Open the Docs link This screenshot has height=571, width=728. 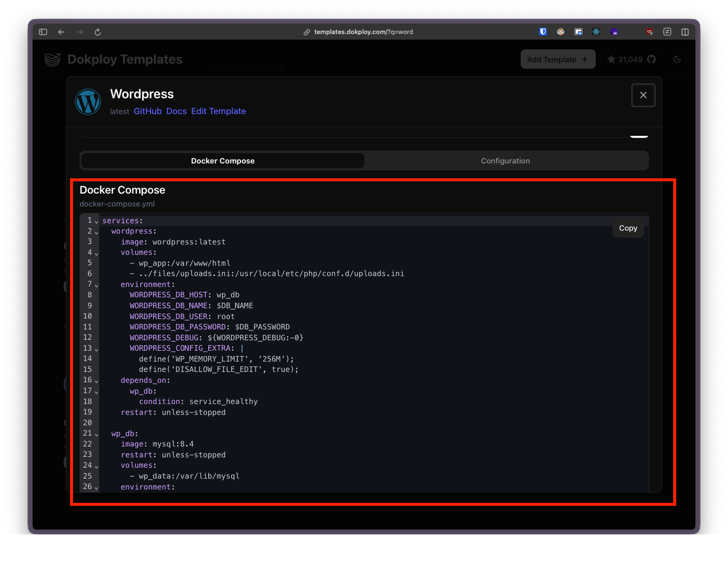click(176, 111)
